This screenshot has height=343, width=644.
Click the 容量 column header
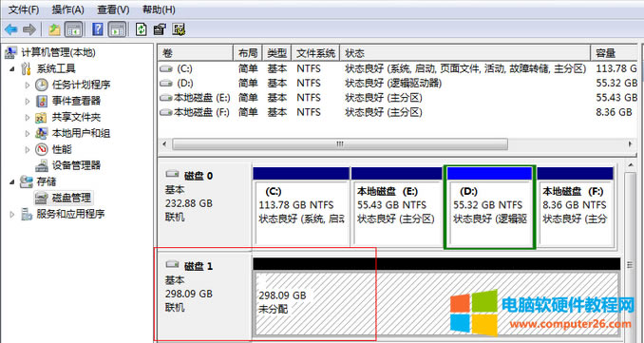tap(614, 53)
